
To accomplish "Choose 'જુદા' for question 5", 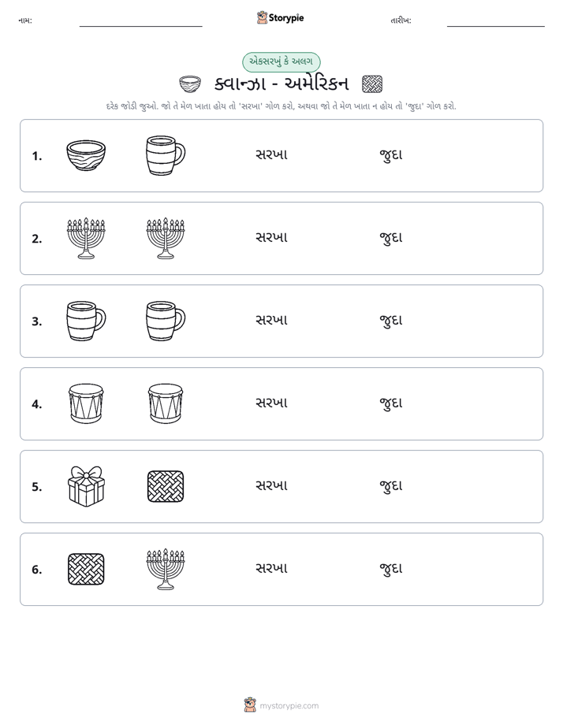I will 390,485.
